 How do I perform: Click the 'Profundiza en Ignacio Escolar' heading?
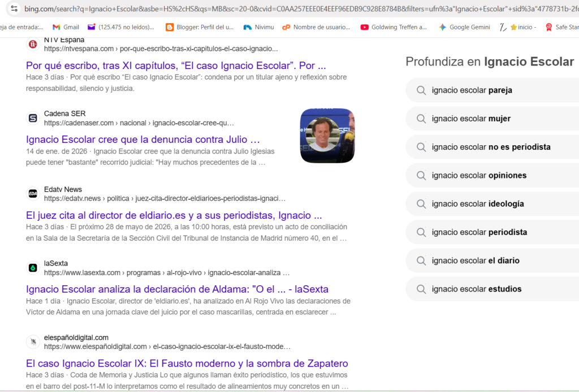(490, 62)
